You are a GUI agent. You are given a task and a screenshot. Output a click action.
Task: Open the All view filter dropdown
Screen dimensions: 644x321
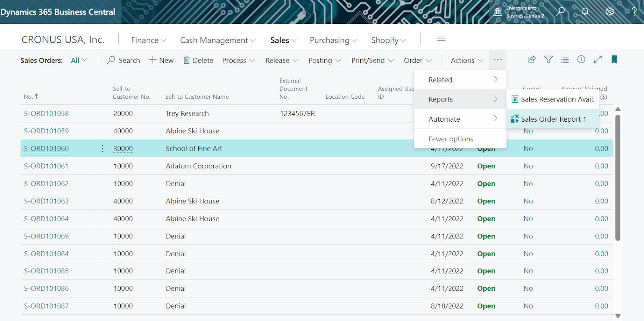pos(79,60)
